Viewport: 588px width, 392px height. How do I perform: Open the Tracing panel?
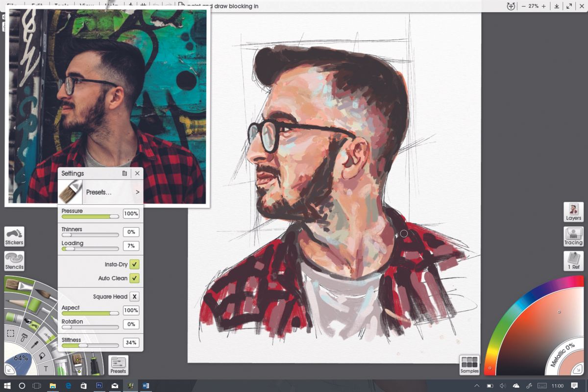point(573,237)
